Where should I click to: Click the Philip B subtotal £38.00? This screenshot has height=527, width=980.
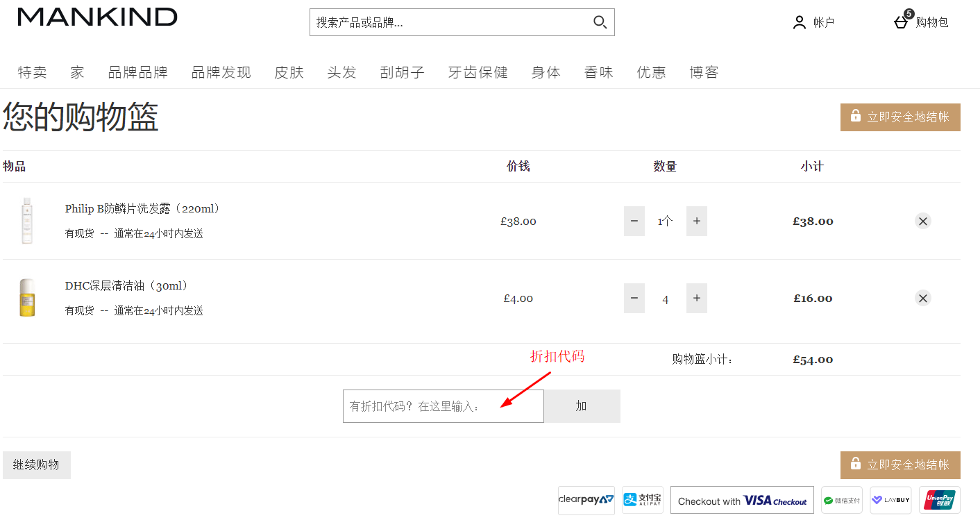(813, 221)
